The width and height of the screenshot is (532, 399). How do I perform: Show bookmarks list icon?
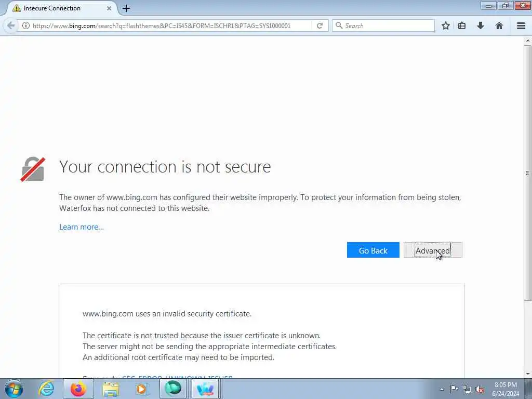[x=462, y=25]
